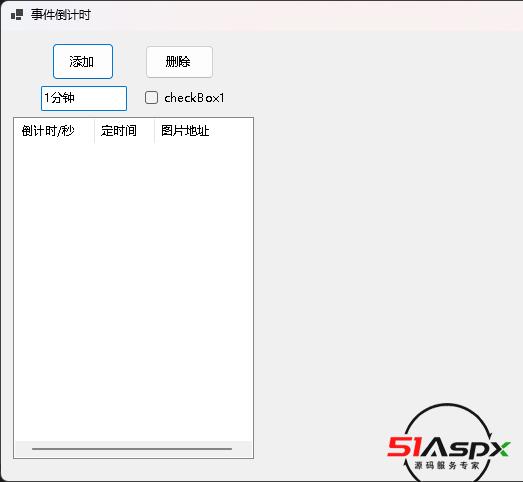Image resolution: width=523 pixels, height=482 pixels.
Task: Tick the checkBox1 checkbox square
Action: 151,98
